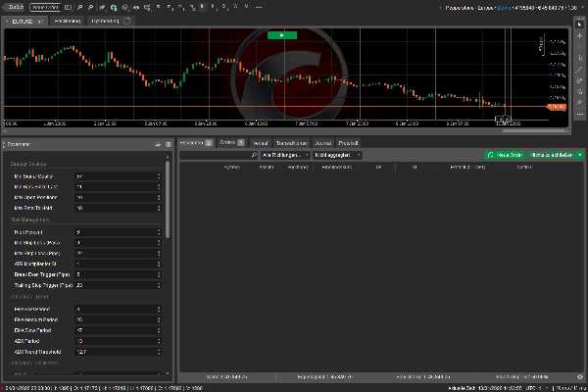Image resolution: width=588 pixels, height=392 pixels.
Task: Click the zoom in magnifier icon
Action: 80,7
